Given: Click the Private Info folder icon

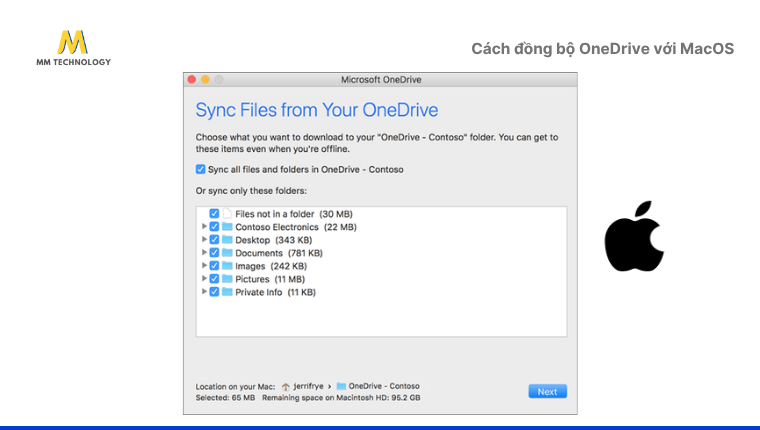Looking at the screenshot, I should click(227, 292).
